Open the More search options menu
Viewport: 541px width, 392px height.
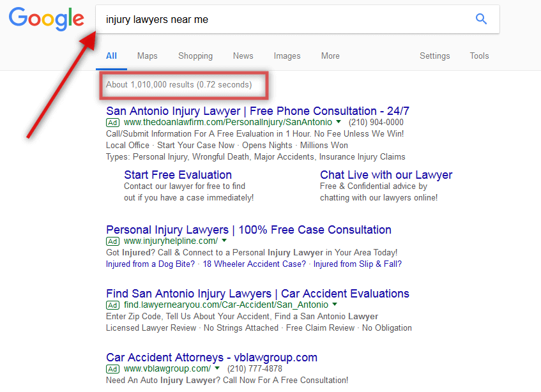click(x=330, y=56)
